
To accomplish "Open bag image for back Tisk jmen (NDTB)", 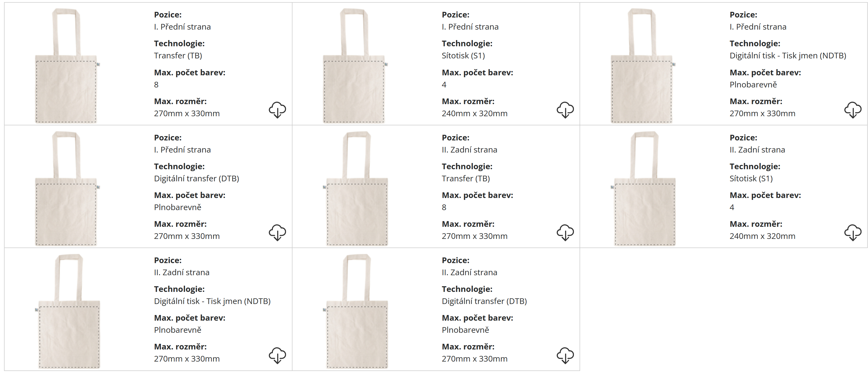I will [x=69, y=311].
